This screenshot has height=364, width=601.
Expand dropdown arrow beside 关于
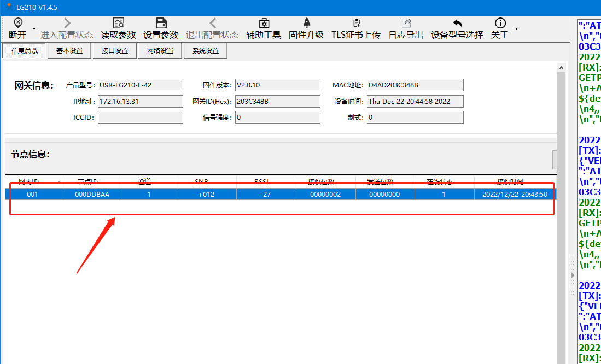click(516, 28)
